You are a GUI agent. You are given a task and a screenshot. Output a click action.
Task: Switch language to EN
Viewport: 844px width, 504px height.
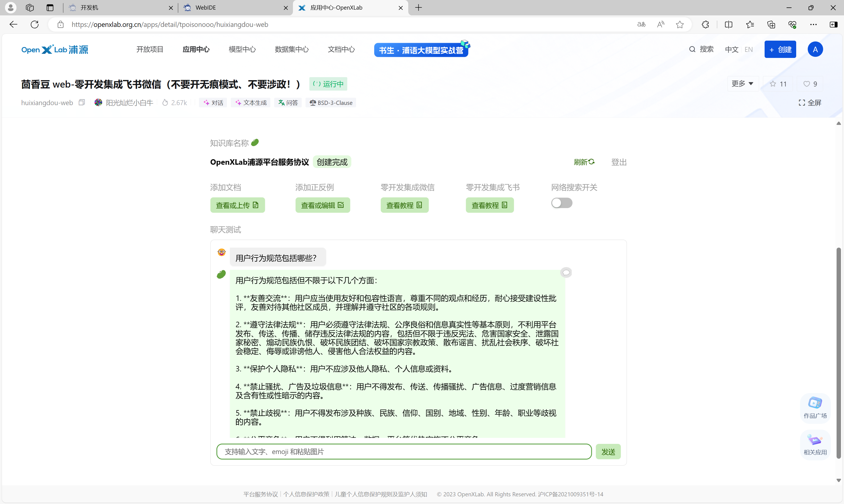tap(748, 50)
